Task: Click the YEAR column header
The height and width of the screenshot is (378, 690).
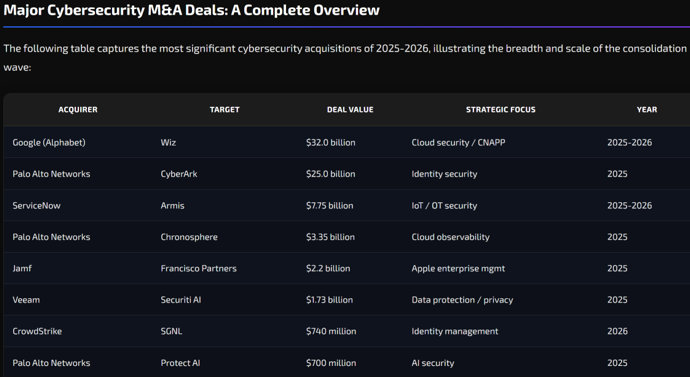Action: [647, 110]
